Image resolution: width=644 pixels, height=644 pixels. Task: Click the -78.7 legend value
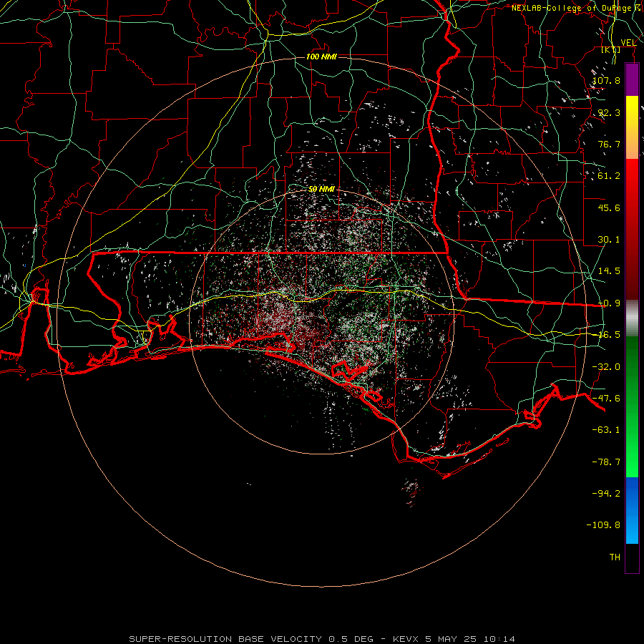(606, 462)
